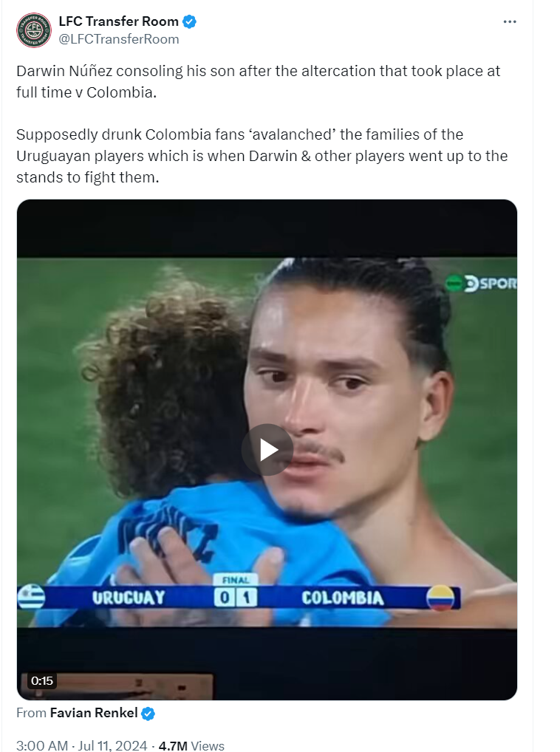Viewport: 560px width, 752px height.
Task: Open the @LFCTransferRoom handle link
Action: pyautogui.click(x=119, y=39)
